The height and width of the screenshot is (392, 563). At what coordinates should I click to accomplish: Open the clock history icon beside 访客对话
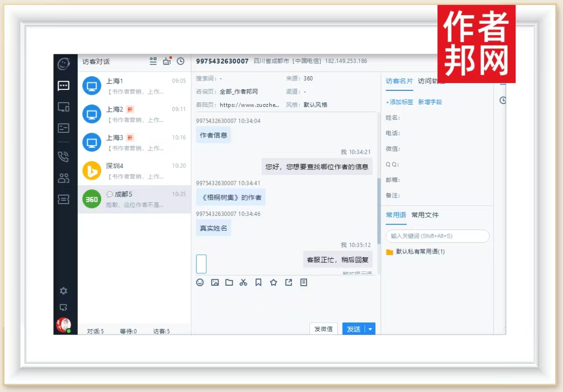[181, 61]
